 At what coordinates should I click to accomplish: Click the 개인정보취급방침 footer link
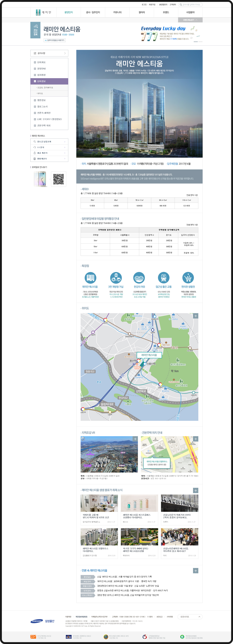coord(81,617)
